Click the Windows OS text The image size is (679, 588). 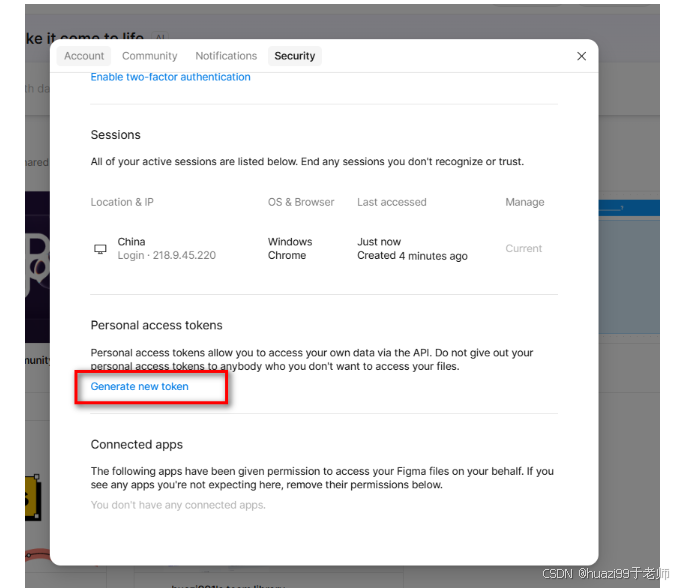click(290, 242)
